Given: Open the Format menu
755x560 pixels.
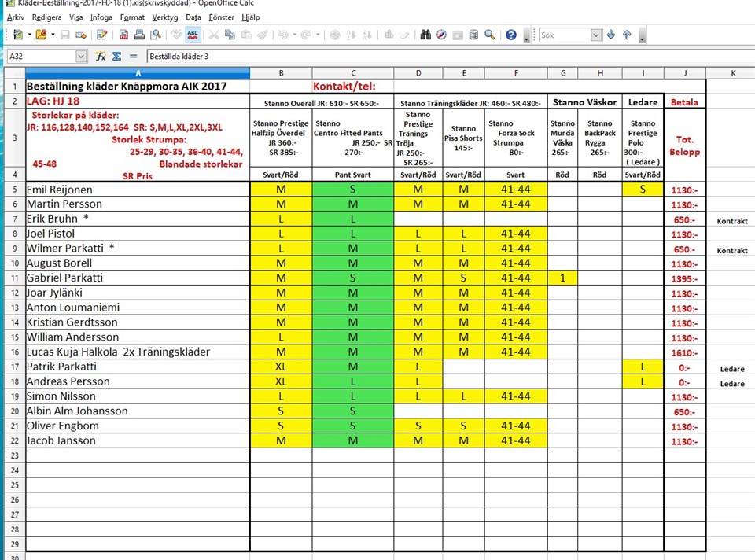Looking at the screenshot, I should pyautogui.click(x=132, y=17).
